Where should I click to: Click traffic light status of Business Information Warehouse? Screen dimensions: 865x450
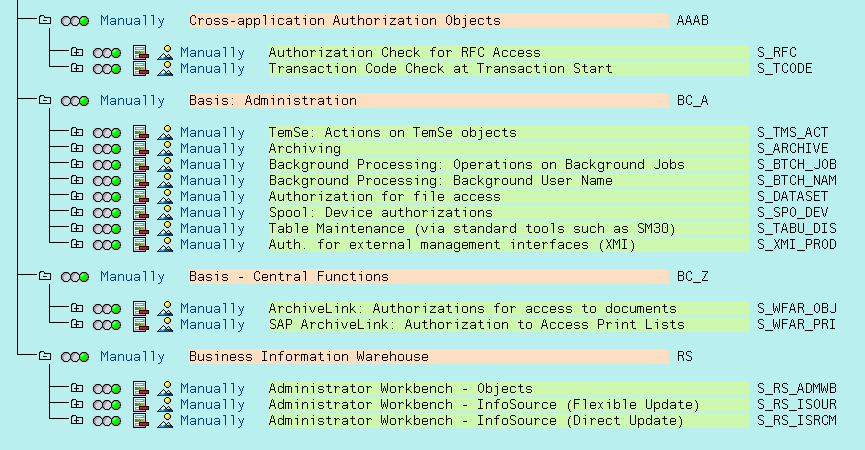tap(75, 356)
